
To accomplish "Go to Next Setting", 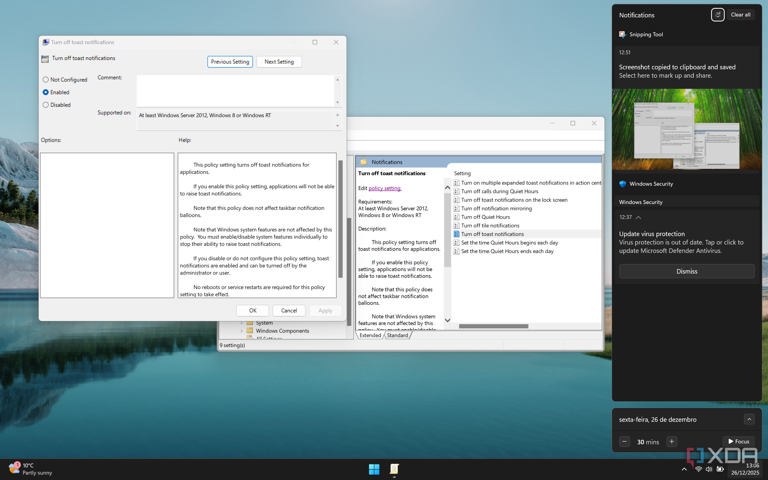I will pos(279,62).
